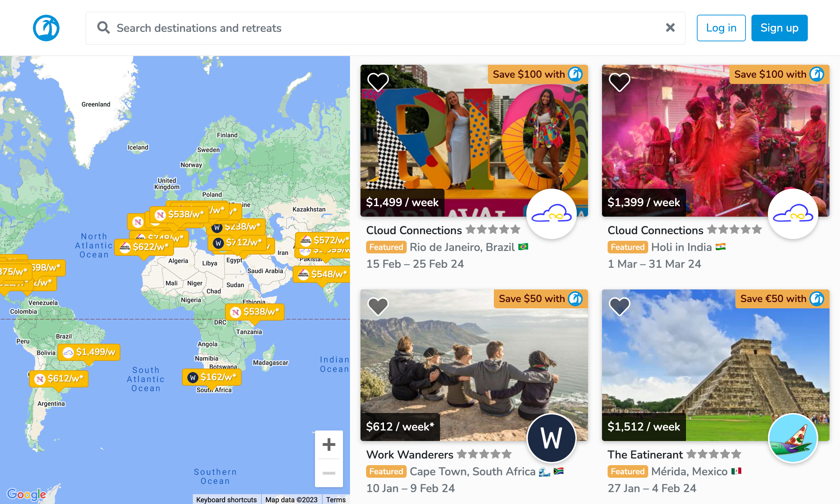Click Cloud Connections logo on the Rio card
This screenshot has height=504, width=840.
[552, 214]
